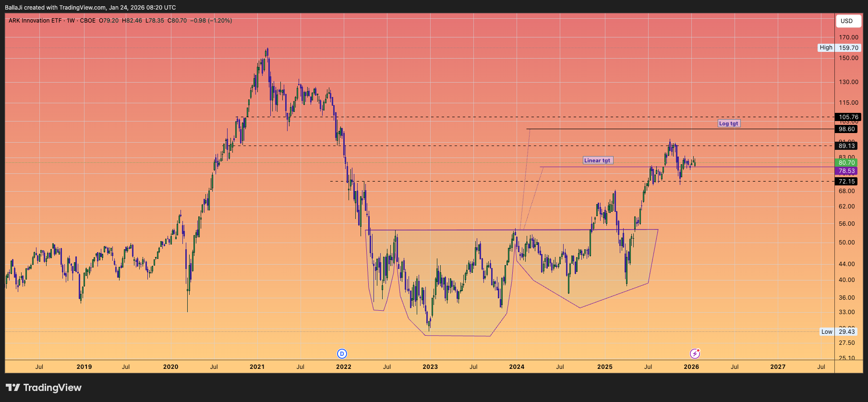This screenshot has width=868, height=402.
Task: Click the 130.00 price axis label
Action: (848, 82)
